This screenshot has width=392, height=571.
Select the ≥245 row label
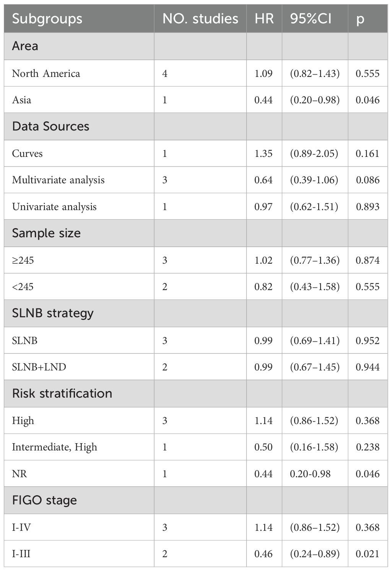23,260
